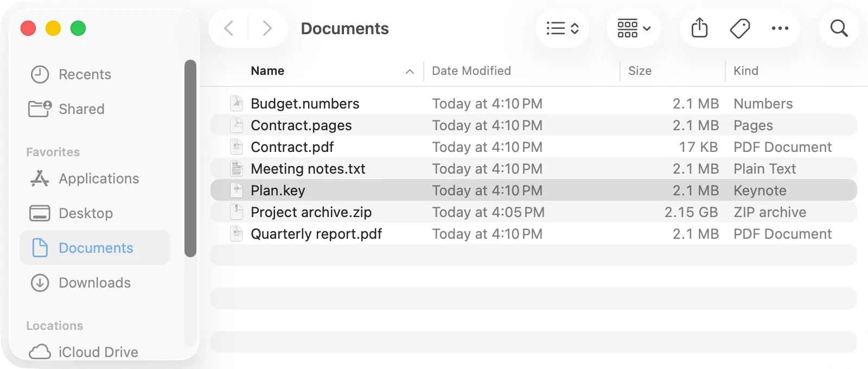Click the Search magnifier icon
This screenshot has height=369, width=868.
[x=839, y=28]
